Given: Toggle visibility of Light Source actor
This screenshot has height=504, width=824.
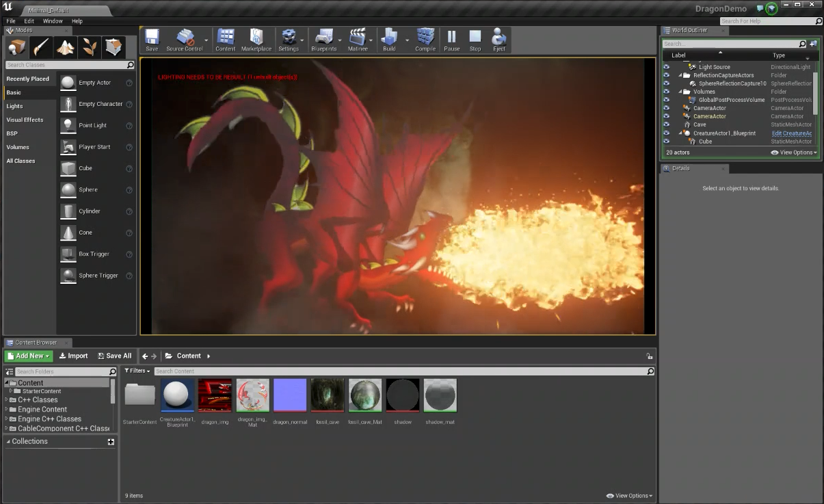Looking at the screenshot, I should (x=667, y=67).
